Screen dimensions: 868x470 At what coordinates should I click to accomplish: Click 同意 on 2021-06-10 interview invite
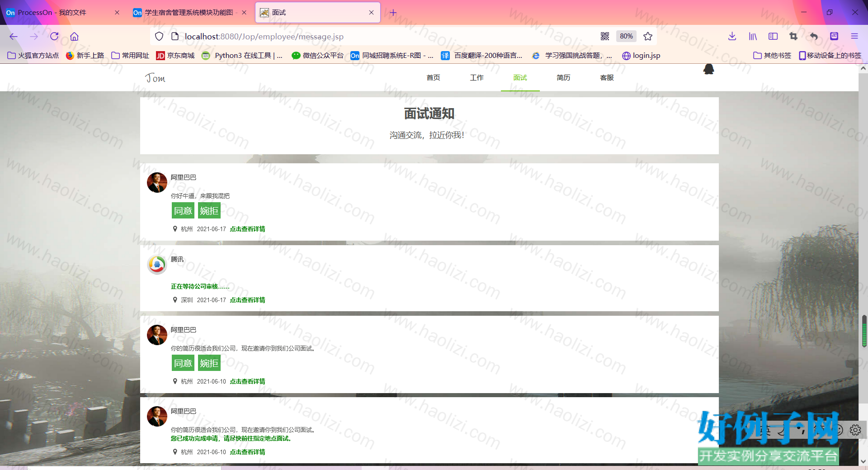[183, 363]
